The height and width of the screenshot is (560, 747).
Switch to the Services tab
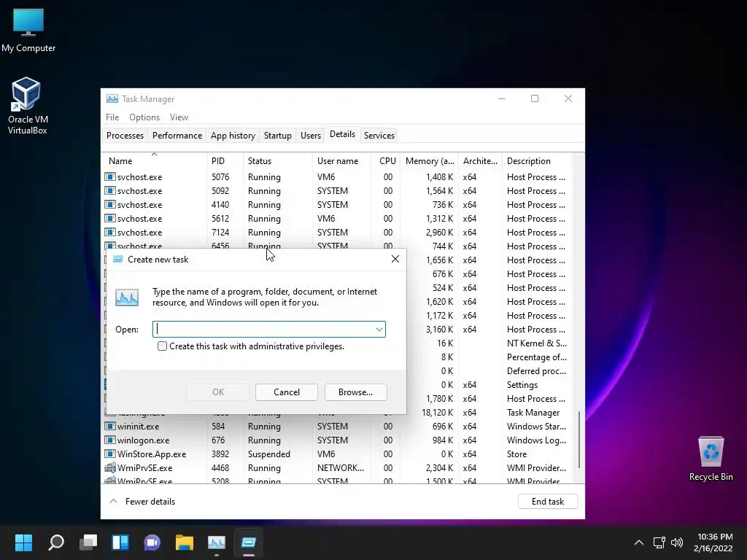tap(379, 135)
